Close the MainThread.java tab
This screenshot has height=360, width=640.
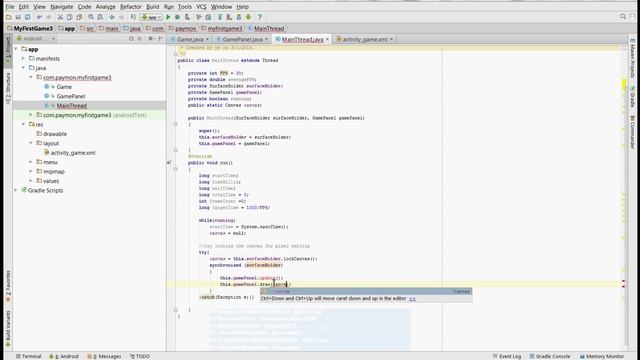click(327, 39)
